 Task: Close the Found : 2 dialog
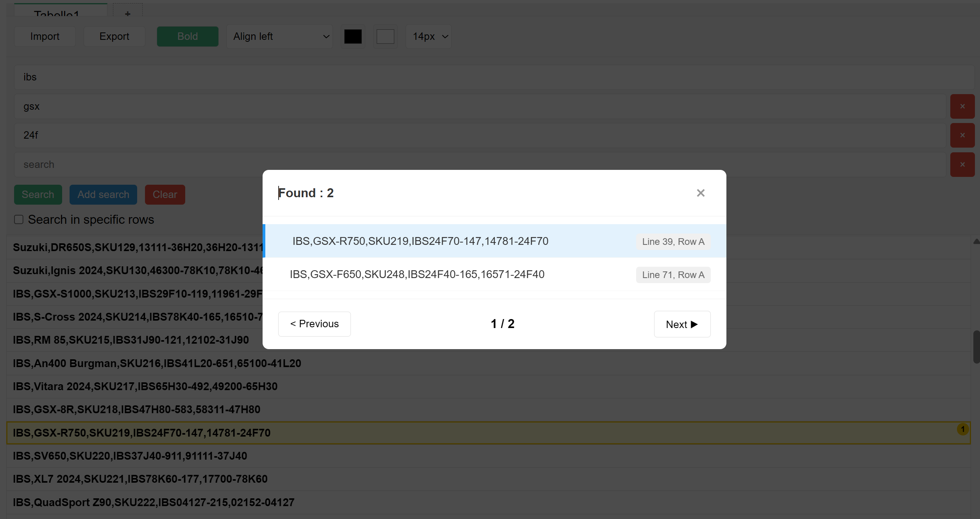point(700,193)
